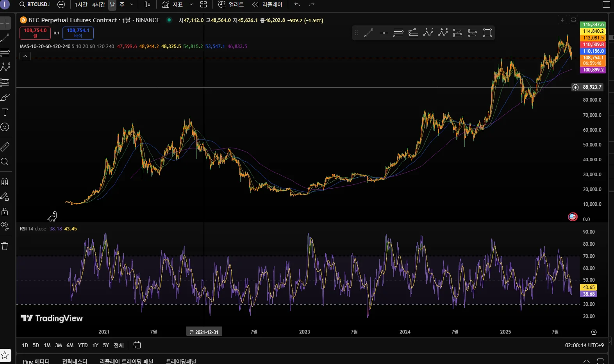
Task: Set chart range to 전체
Action: (119, 345)
